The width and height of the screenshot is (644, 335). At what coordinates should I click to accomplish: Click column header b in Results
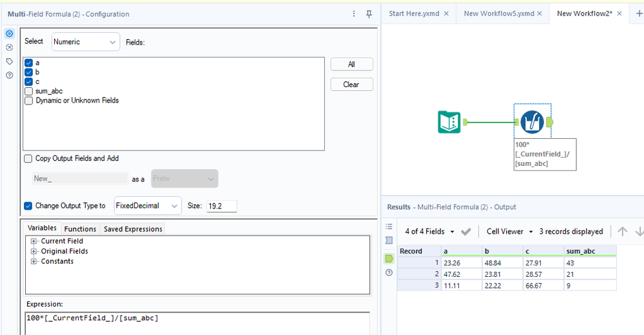pos(503,251)
